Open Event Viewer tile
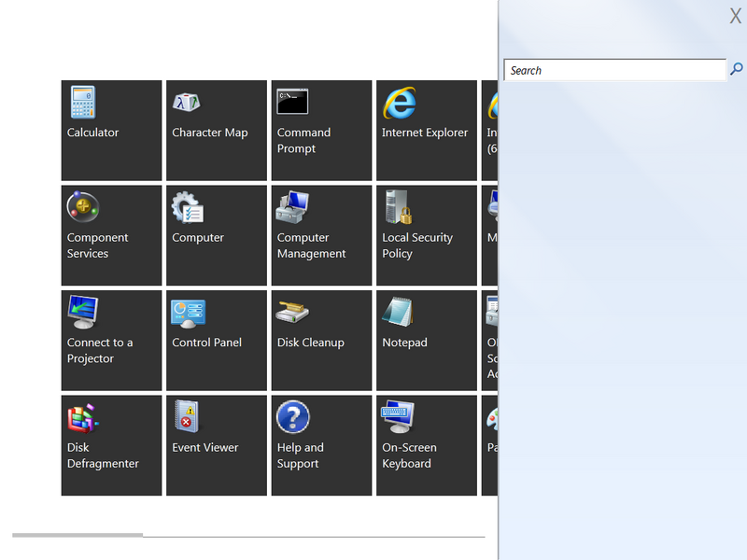The image size is (747, 560). pos(216,445)
